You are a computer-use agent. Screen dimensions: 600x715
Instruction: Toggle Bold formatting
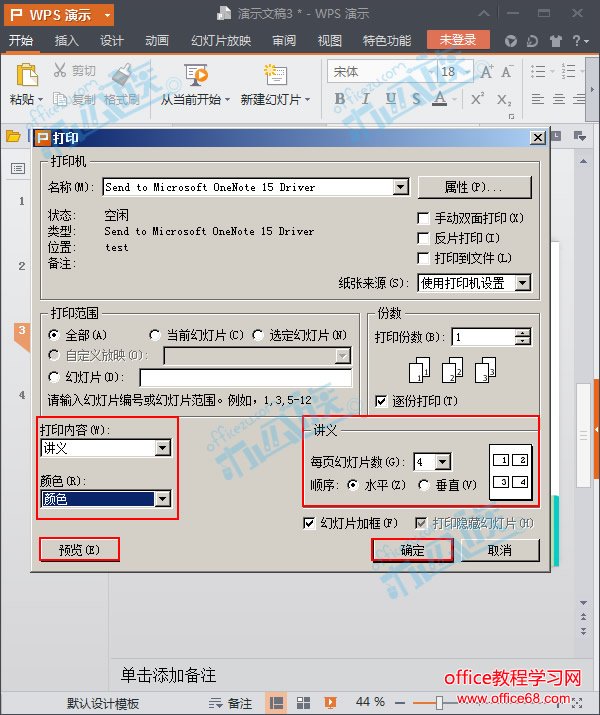pos(340,98)
